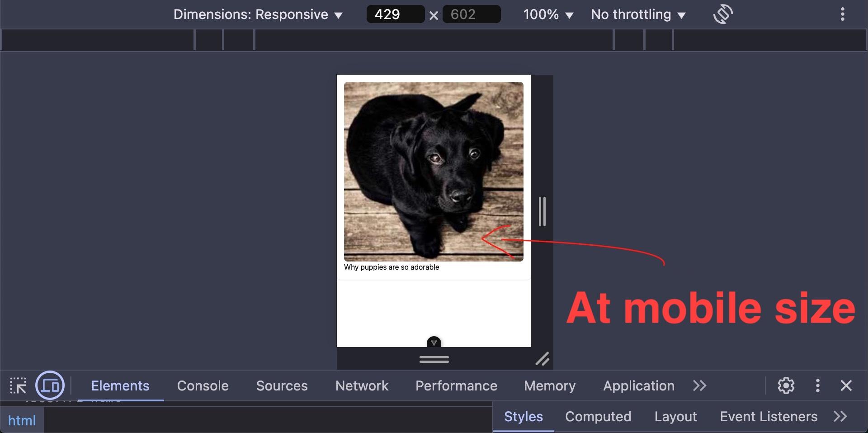Open the Dimensions: Responsive dropdown

(x=258, y=14)
